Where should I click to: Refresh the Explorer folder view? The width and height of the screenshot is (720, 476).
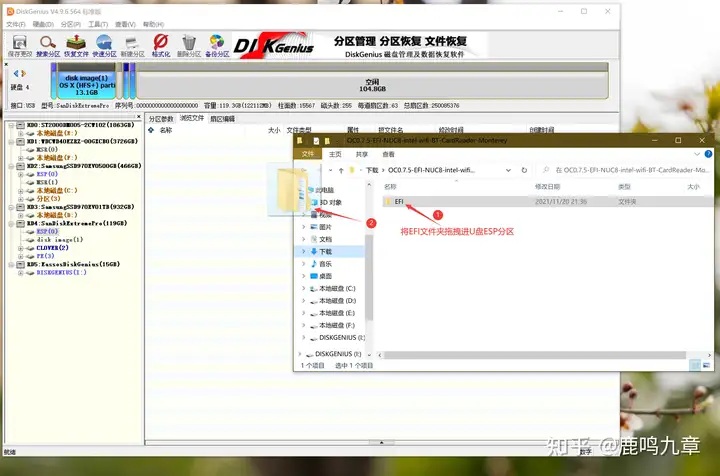coord(524,170)
